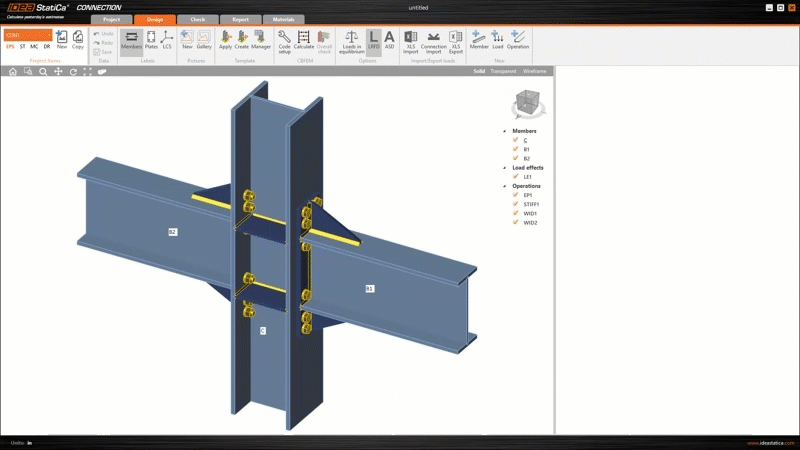Uncheck the B1 member checkbox

(515, 149)
